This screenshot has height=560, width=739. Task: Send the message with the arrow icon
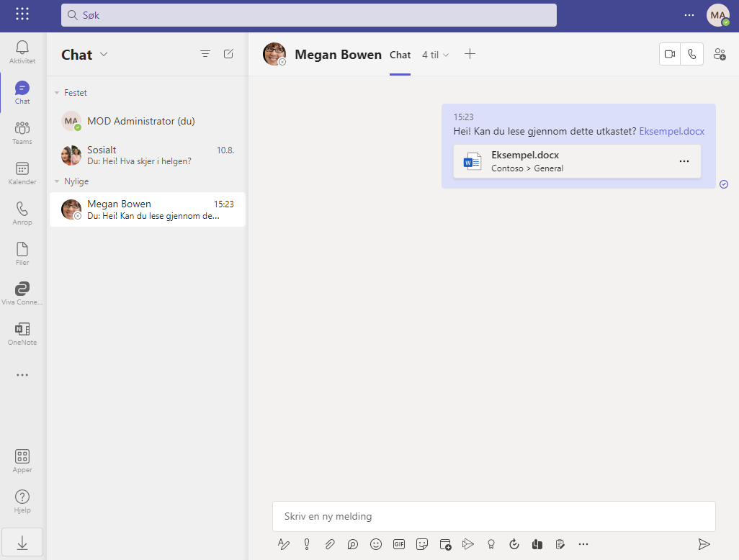coord(704,544)
